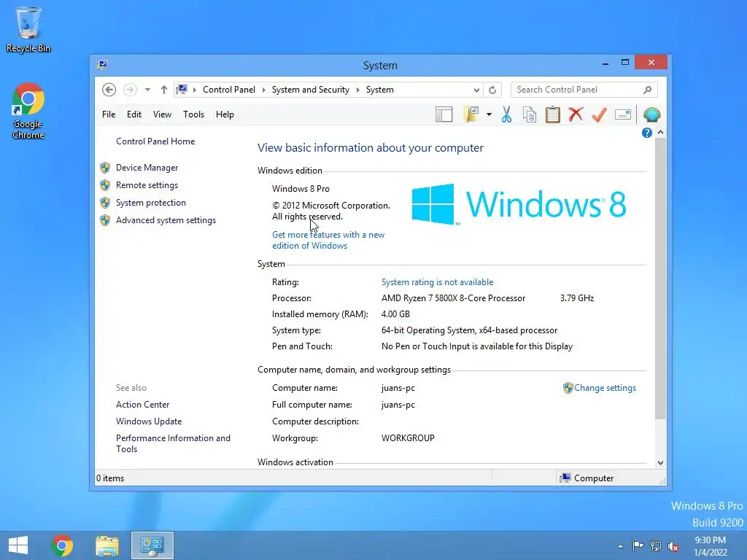
Task: Open File Explorer from the taskbar
Action: click(x=107, y=545)
